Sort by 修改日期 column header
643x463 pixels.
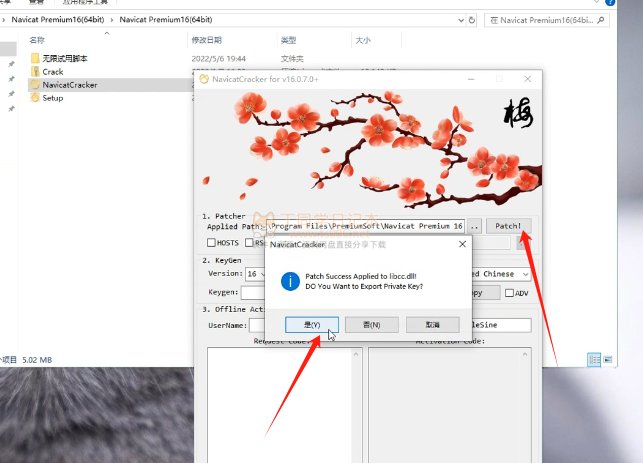point(206,40)
